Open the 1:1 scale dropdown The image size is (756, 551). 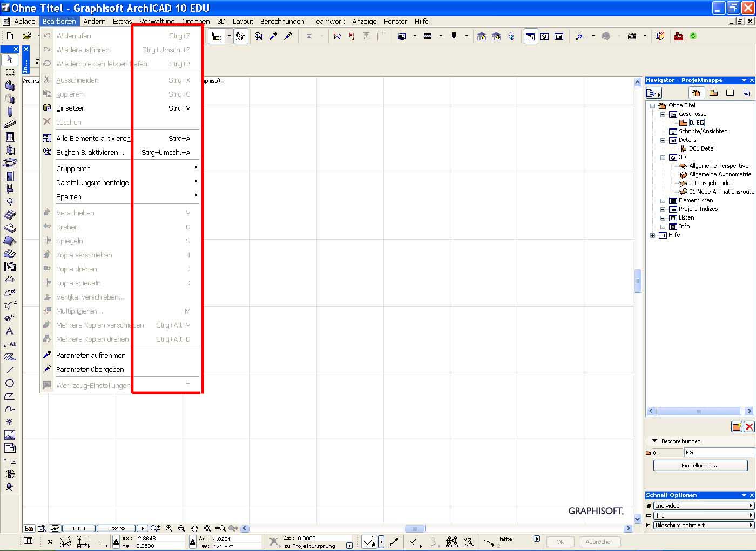pos(704,515)
